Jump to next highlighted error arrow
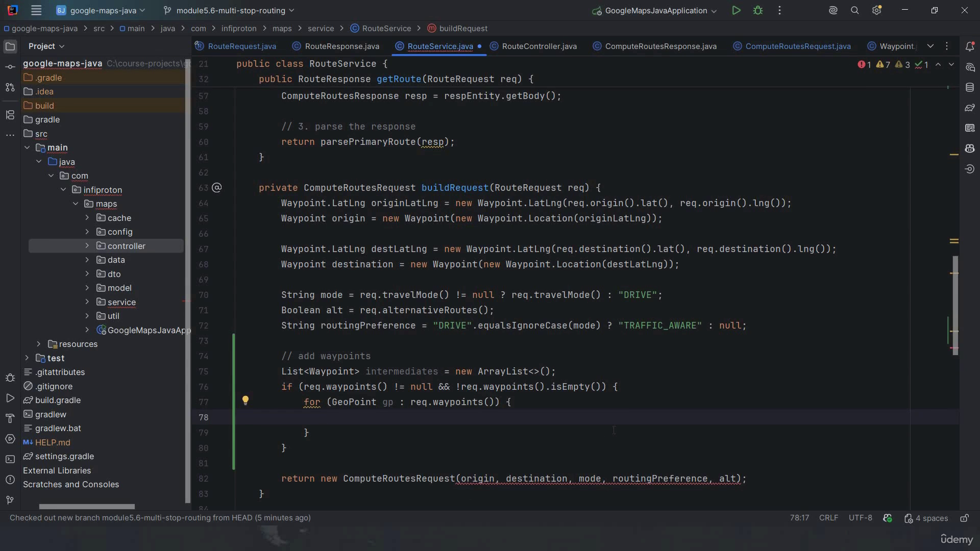 tap(951, 65)
